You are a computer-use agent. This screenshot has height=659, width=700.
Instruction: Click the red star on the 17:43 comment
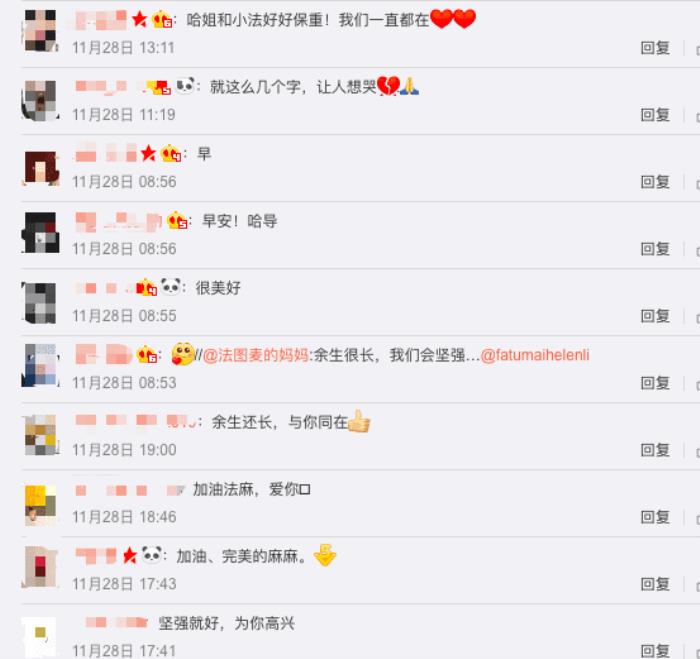point(130,555)
